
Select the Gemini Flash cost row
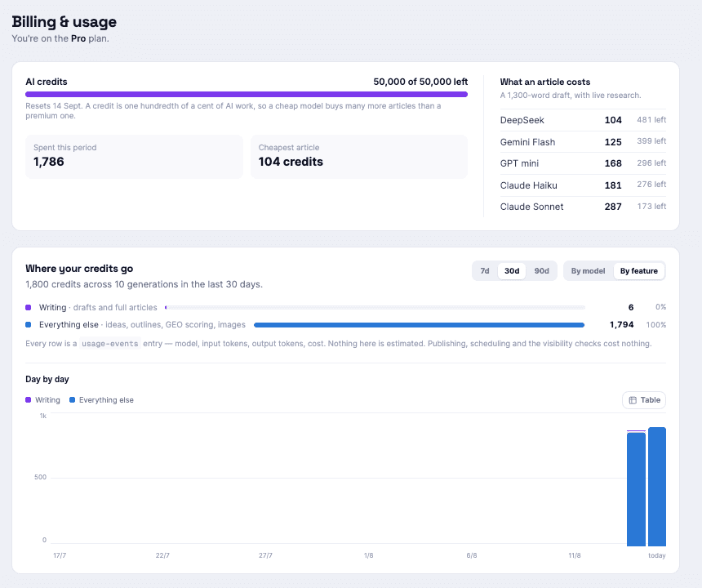pyautogui.click(x=583, y=142)
